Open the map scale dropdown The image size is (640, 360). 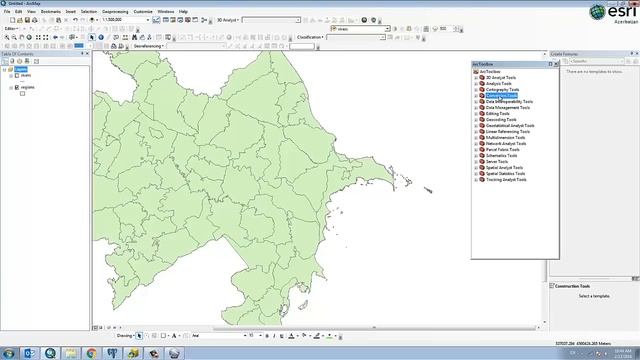click(148, 20)
